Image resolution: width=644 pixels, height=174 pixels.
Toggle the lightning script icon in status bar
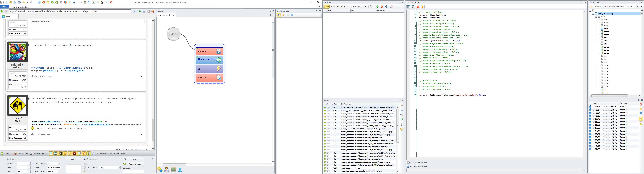pyautogui.click(x=70, y=154)
